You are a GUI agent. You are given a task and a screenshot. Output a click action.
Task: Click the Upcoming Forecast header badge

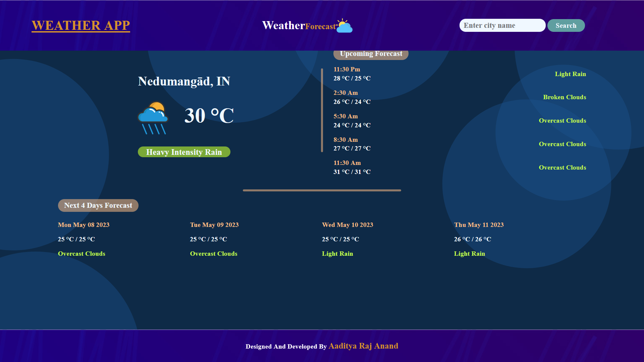[371, 54]
